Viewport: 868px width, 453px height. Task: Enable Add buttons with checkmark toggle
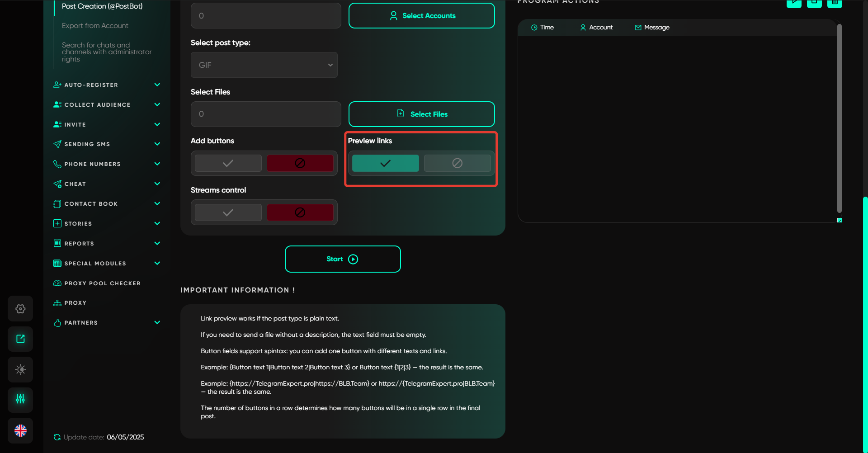[x=228, y=163]
